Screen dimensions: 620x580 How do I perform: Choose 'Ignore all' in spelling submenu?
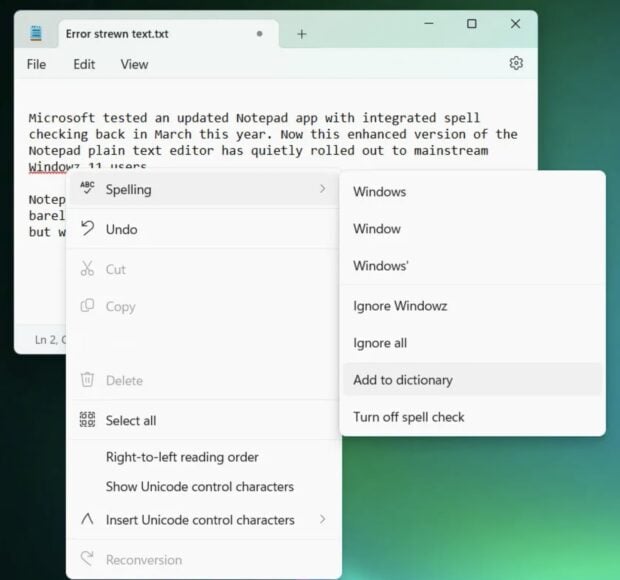click(380, 343)
